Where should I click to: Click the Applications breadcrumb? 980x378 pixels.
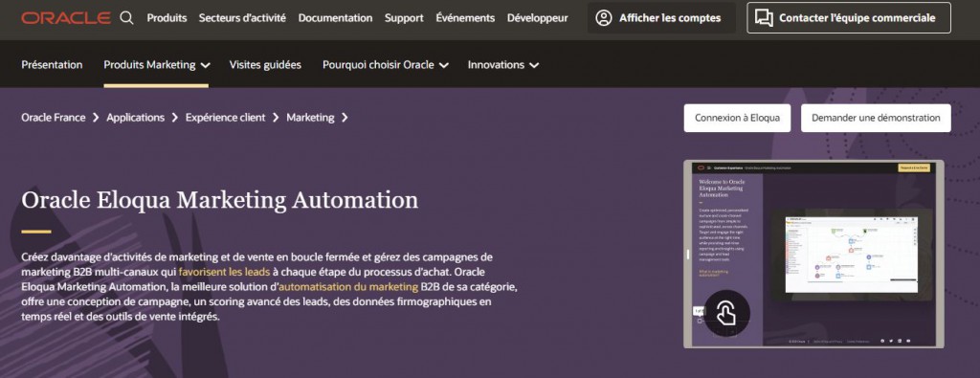[x=136, y=118]
